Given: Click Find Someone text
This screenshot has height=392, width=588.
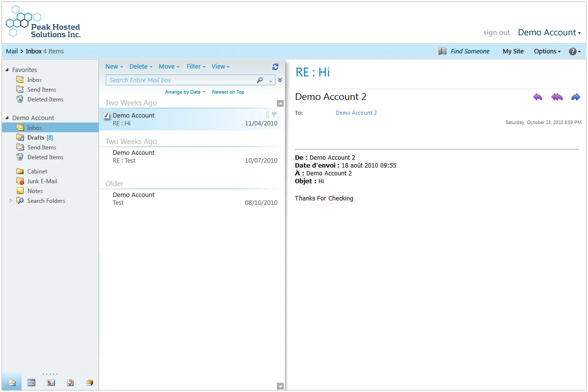Looking at the screenshot, I should click(470, 51).
